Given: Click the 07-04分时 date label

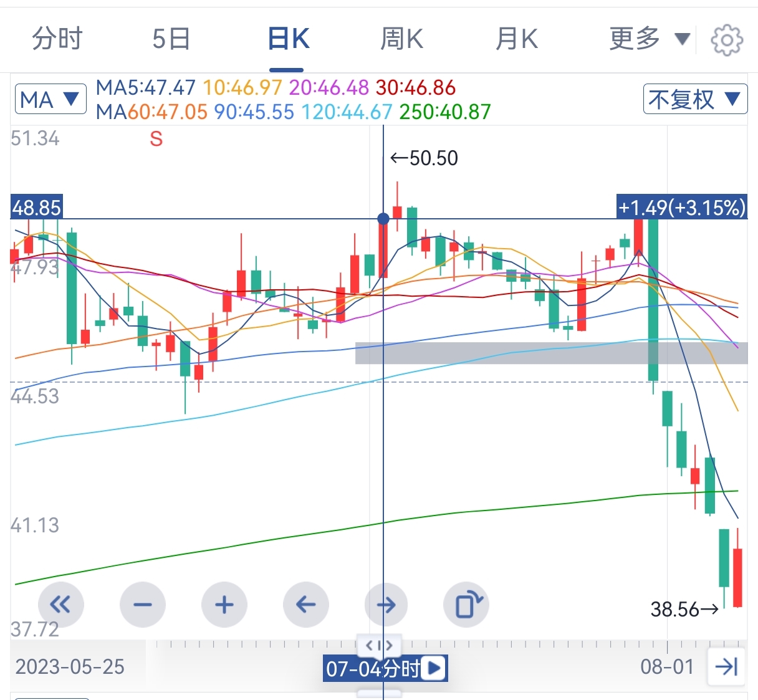Looking at the screenshot, I should tap(373, 669).
